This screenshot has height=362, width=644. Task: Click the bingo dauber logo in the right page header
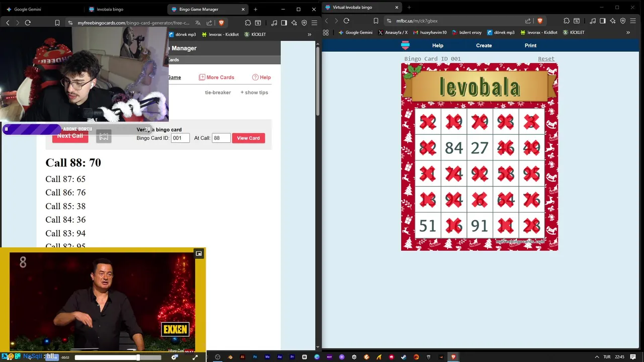(405, 45)
